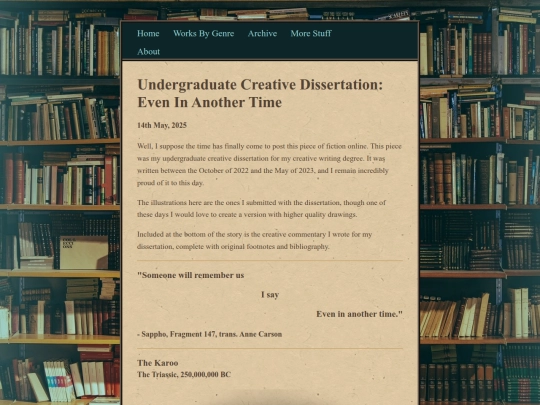The height and width of the screenshot is (405, 540).
Task: Click paragraph starting 'The illustrations here are'
Action: (261, 208)
